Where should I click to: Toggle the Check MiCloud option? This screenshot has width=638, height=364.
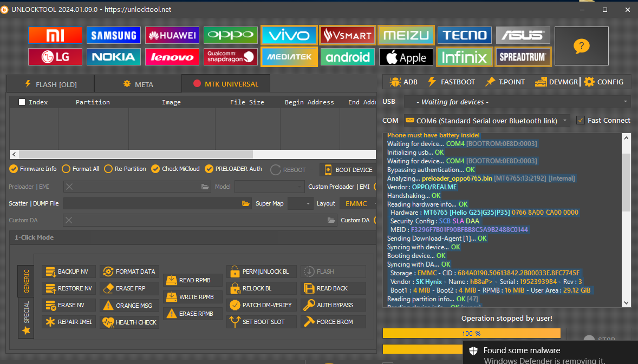coord(155,169)
